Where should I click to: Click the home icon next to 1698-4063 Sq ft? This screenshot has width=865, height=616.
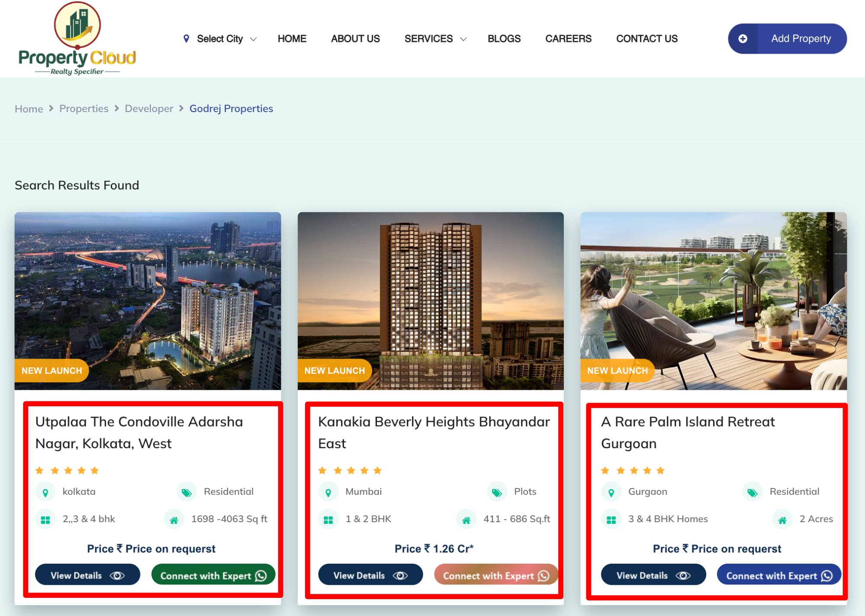coord(174,519)
